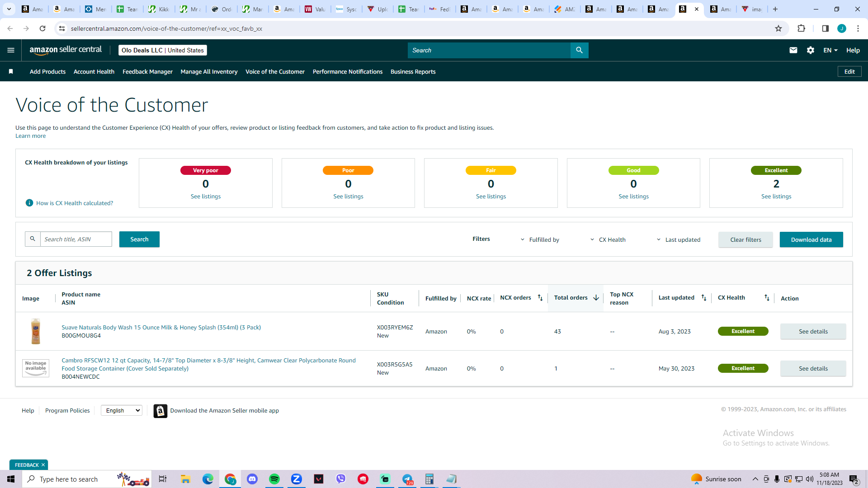Click the bookmark icon in favorites bar
The image size is (868, 488).
click(11, 71)
